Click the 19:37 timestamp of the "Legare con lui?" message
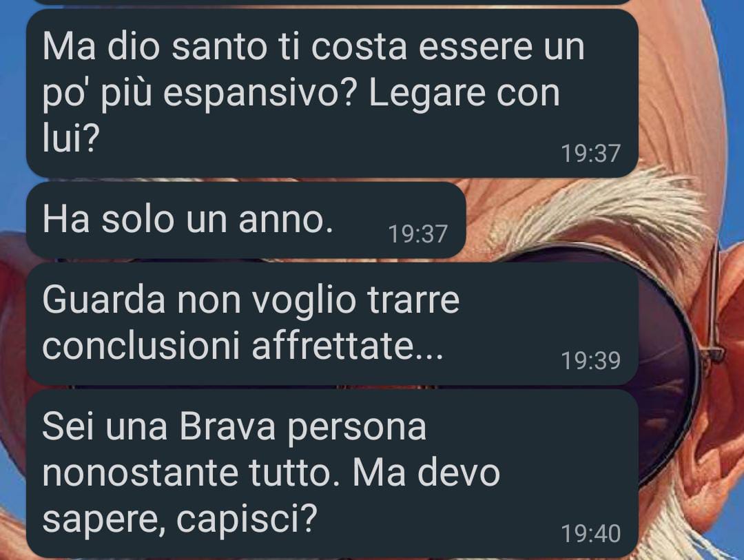 [x=591, y=154]
